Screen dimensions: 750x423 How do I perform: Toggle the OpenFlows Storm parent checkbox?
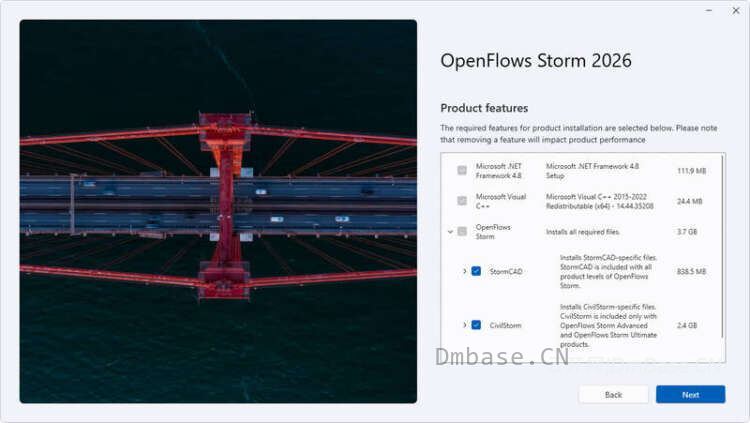(462, 232)
